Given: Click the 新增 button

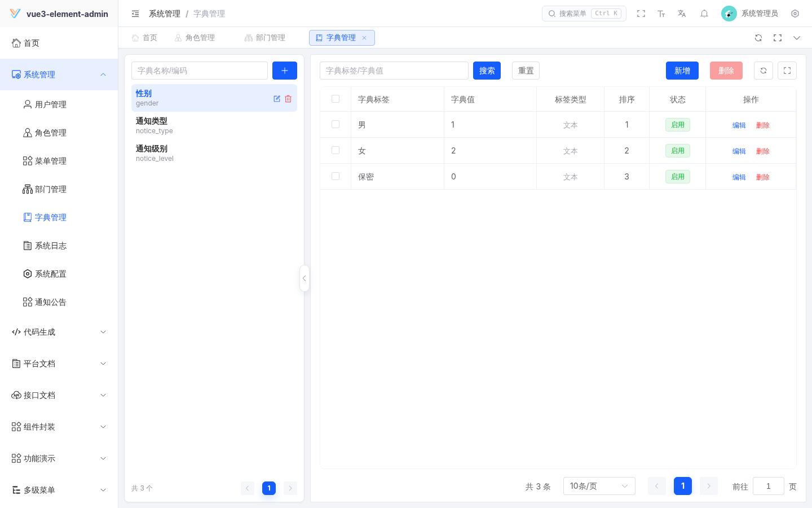Looking at the screenshot, I should pyautogui.click(x=682, y=71).
